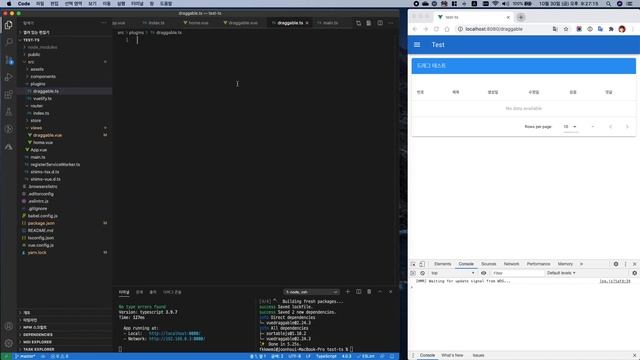
Task: Open DevTools settings gear
Action: pos(616,264)
